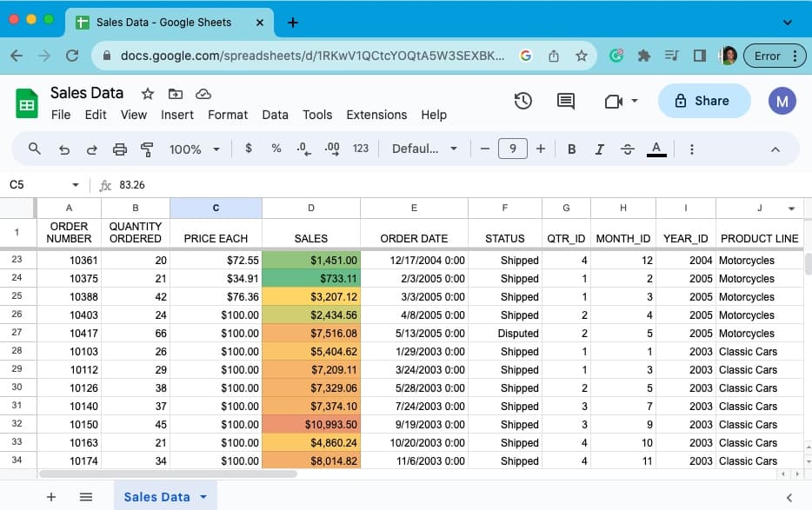Click the undo arrow in toolbar

coord(63,149)
